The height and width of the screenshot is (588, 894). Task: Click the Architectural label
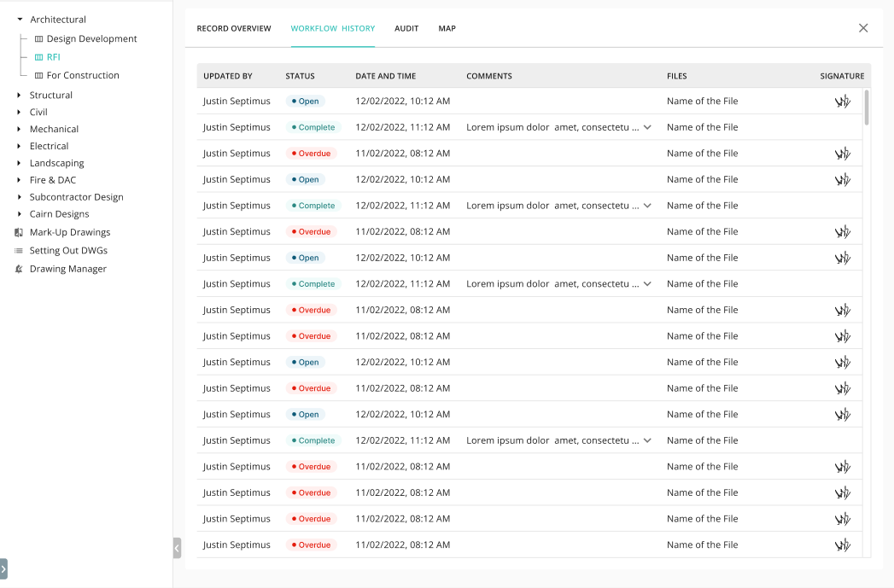57,20
